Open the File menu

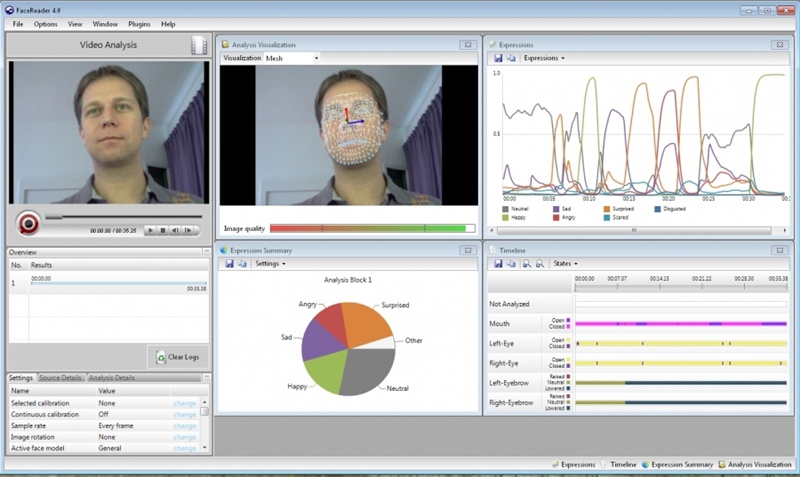[18, 24]
